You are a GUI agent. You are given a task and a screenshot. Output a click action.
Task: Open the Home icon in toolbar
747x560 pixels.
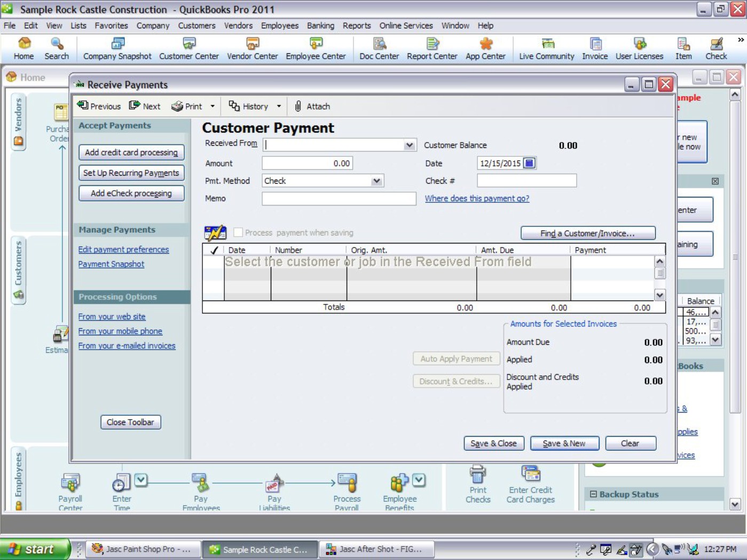pyautogui.click(x=23, y=49)
